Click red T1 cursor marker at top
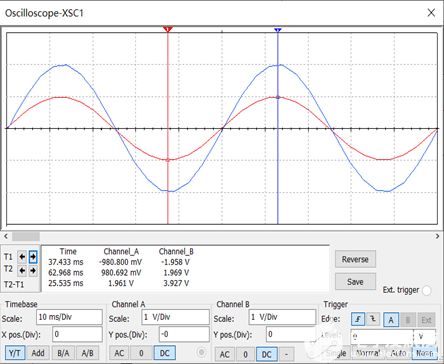 pyautogui.click(x=168, y=30)
